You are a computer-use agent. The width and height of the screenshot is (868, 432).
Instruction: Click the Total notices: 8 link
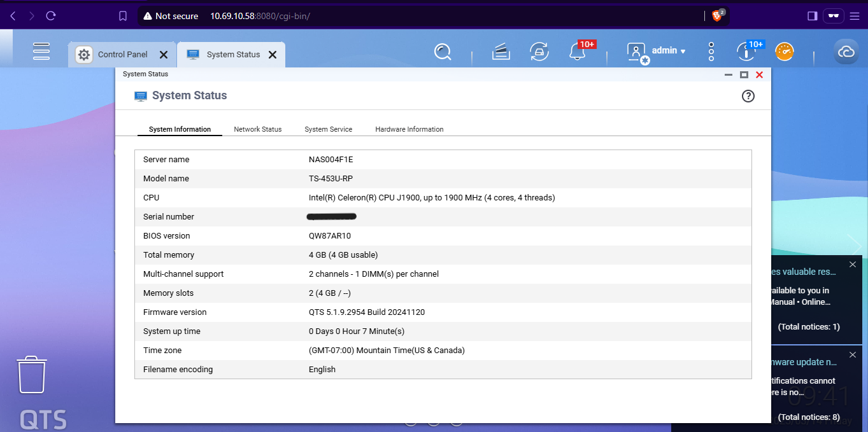[x=809, y=417]
